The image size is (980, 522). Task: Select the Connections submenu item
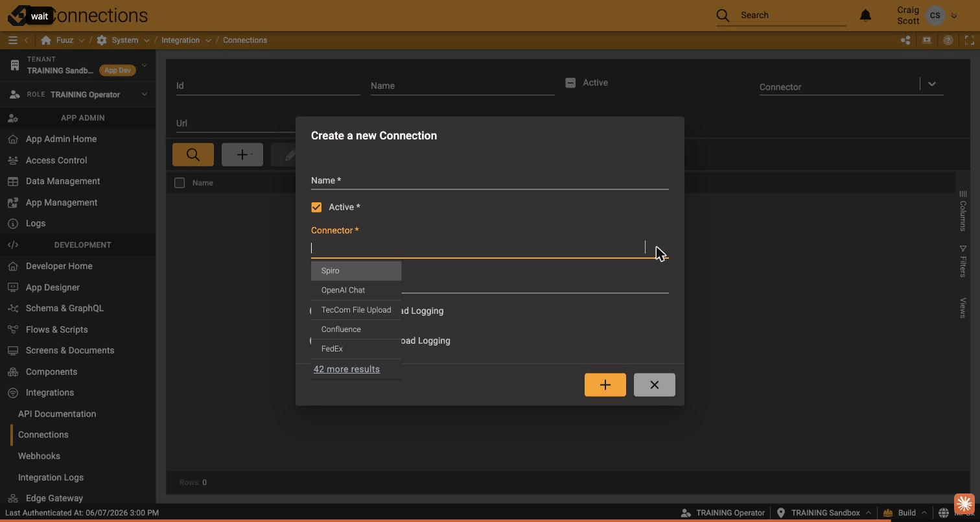[x=43, y=434]
